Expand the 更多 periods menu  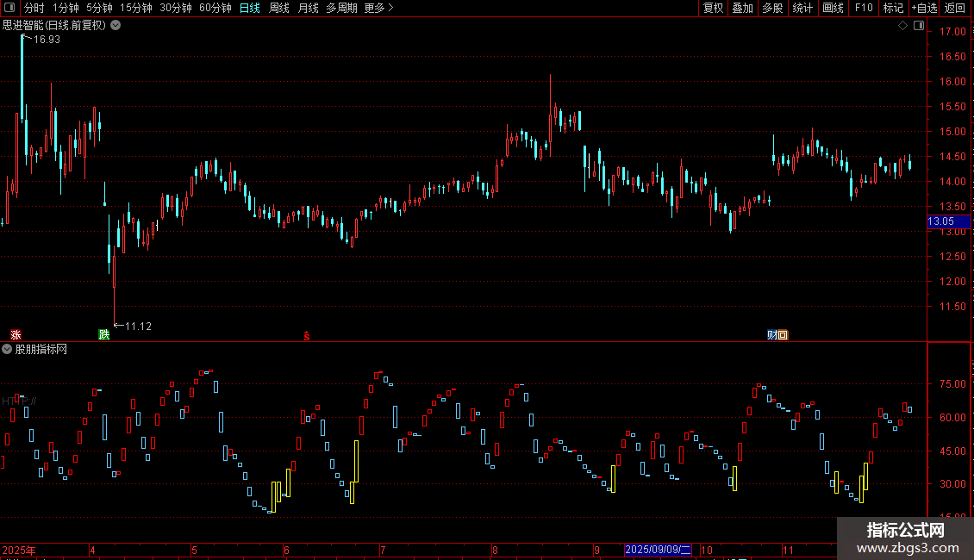[x=378, y=8]
